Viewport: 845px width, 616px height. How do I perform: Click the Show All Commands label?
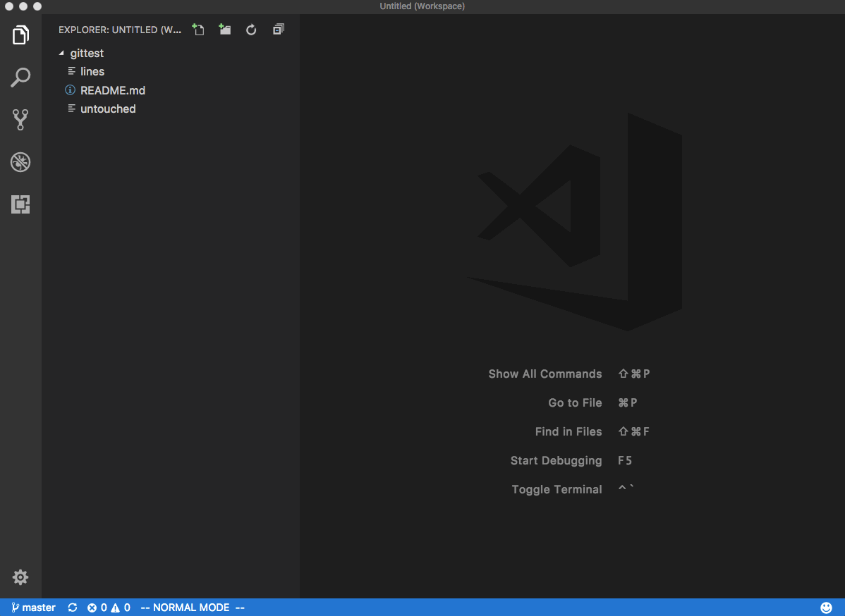[545, 374]
